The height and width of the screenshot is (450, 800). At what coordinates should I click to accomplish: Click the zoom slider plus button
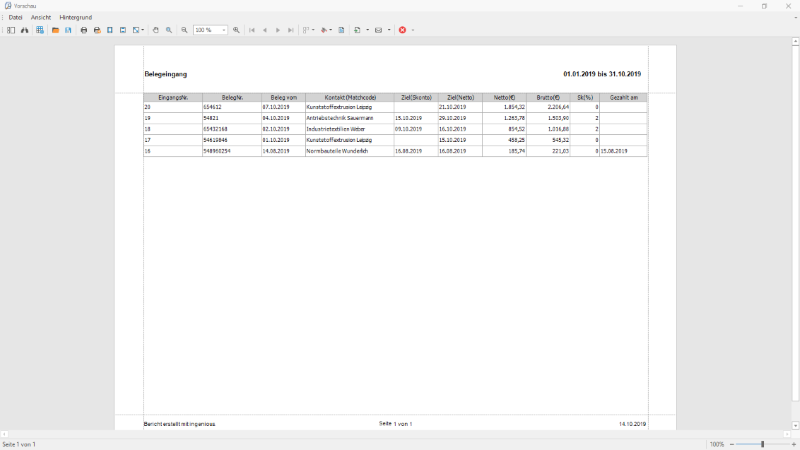click(793, 444)
